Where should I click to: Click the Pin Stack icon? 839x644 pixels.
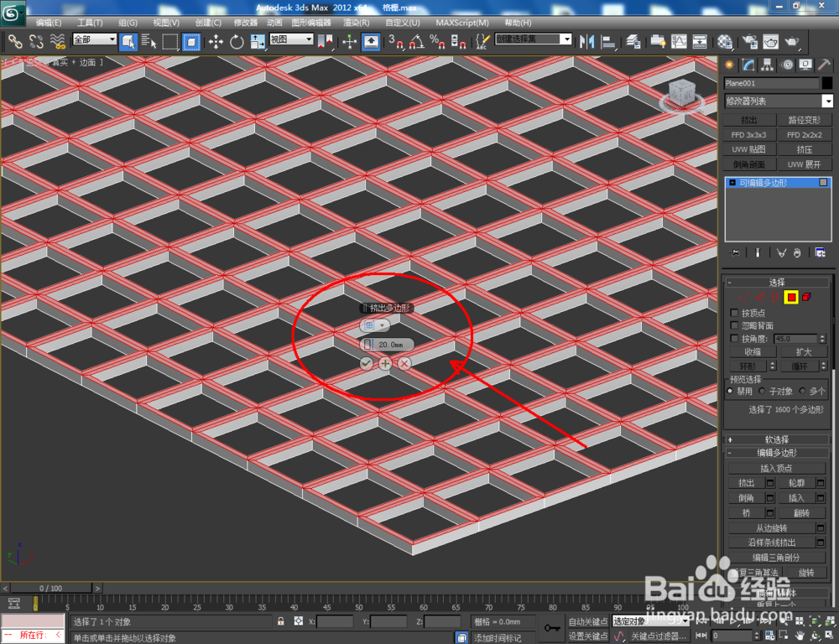point(735,252)
